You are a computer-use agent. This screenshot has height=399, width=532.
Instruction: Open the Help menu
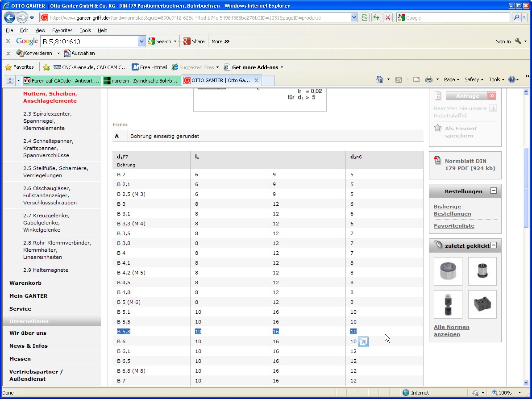point(103,30)
